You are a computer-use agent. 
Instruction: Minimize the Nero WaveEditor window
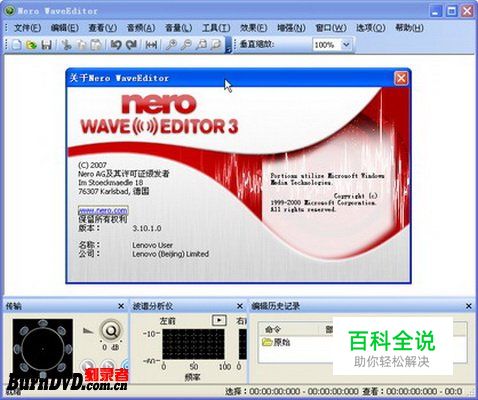(436, 11)
